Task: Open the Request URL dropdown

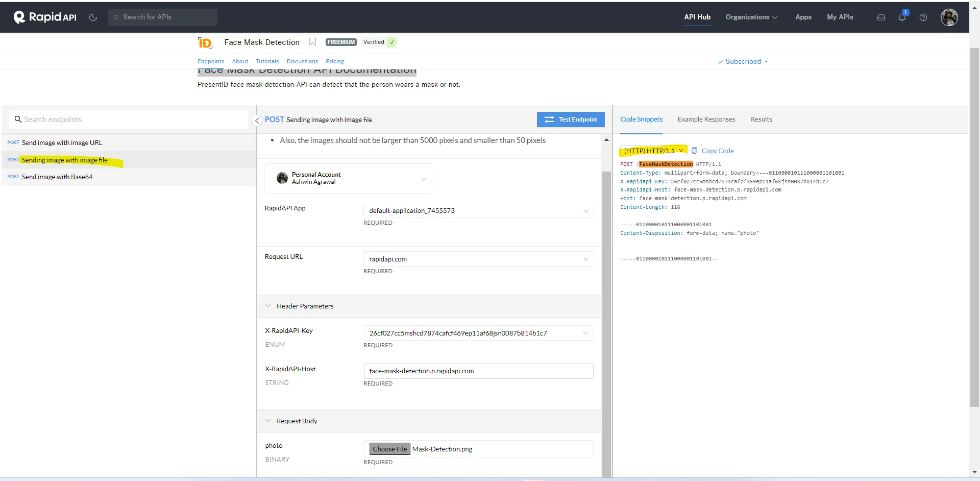Action: coord(478,259)
